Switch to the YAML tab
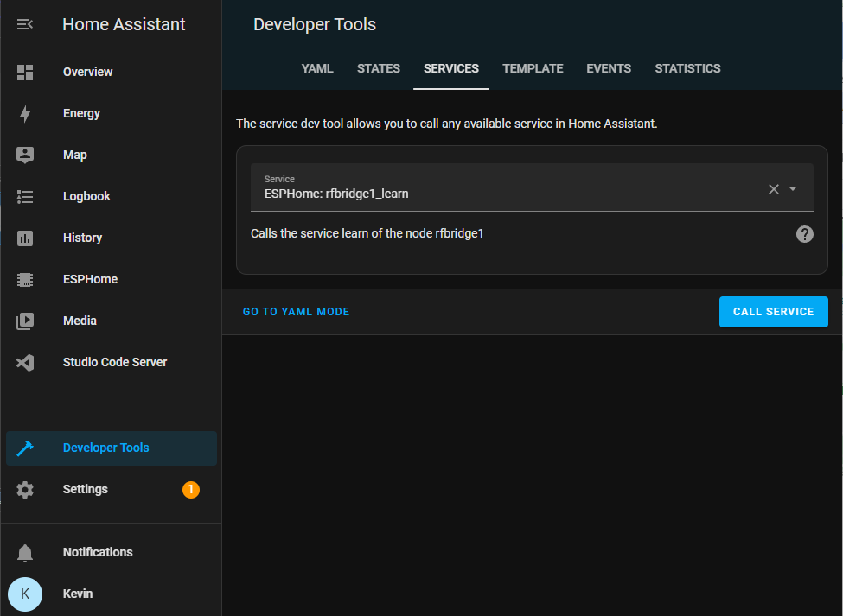 317,69
